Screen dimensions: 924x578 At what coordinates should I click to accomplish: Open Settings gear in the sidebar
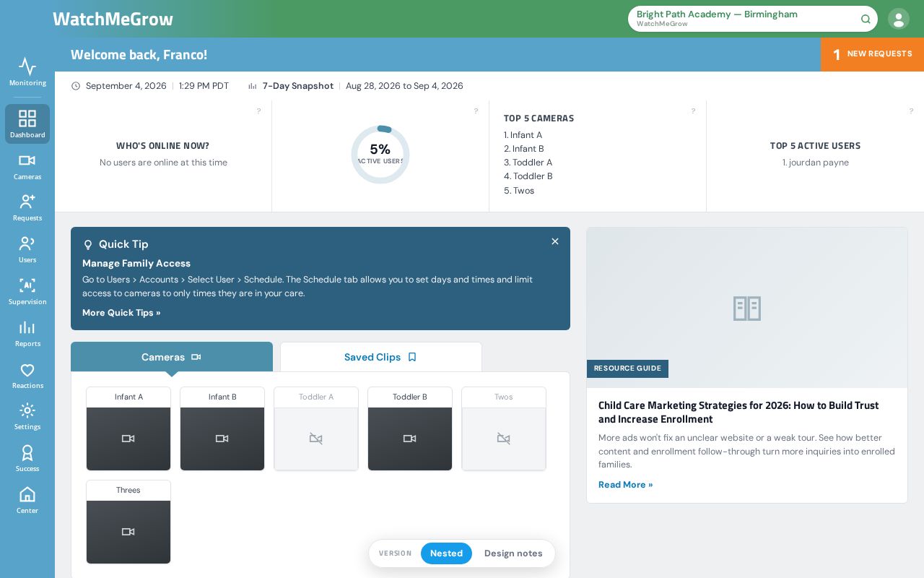[27, 416]
